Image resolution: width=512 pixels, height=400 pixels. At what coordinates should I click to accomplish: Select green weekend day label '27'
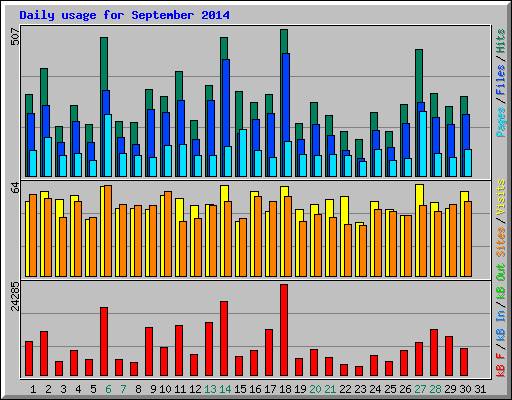[x=420, y=389]
